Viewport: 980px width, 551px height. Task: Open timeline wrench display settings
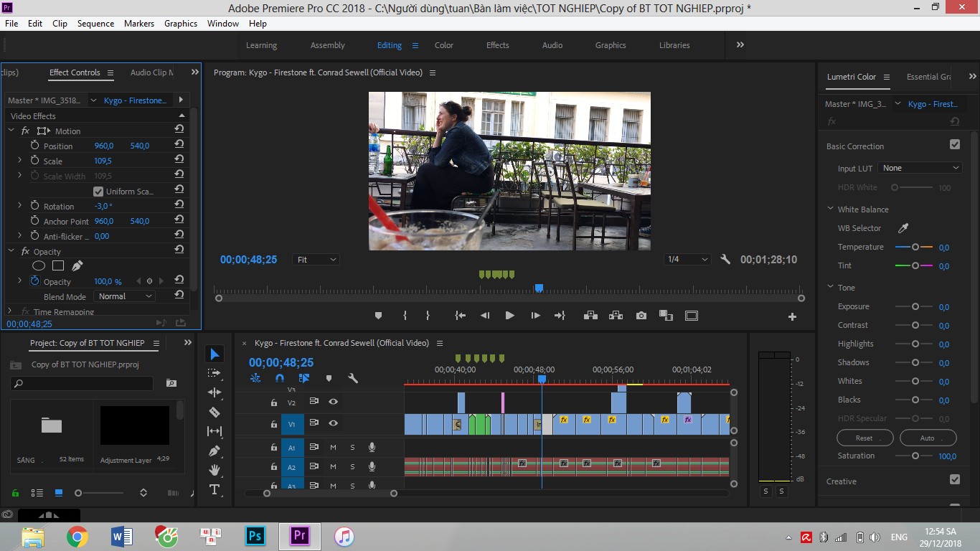pyautogui.click(x=352, y=378)
